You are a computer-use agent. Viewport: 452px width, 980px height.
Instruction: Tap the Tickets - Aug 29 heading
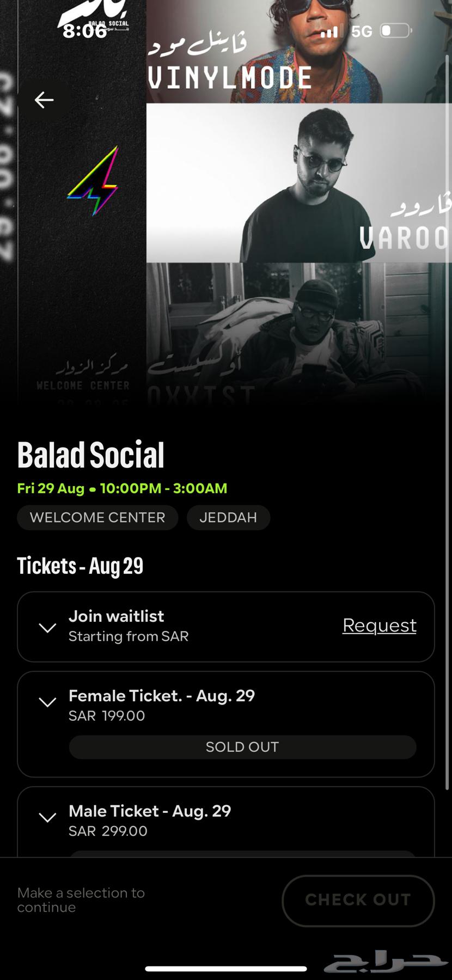(x=80, y=565)
